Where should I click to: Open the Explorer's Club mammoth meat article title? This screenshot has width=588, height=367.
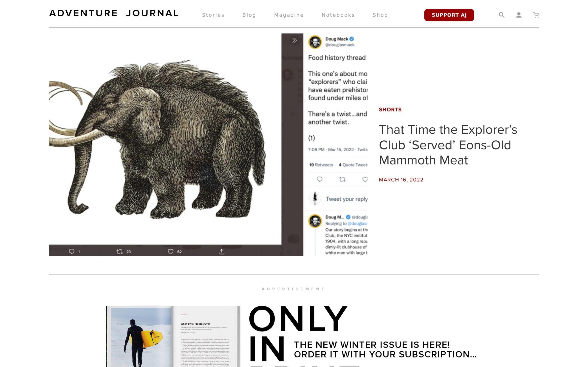(x=448, y=145)
